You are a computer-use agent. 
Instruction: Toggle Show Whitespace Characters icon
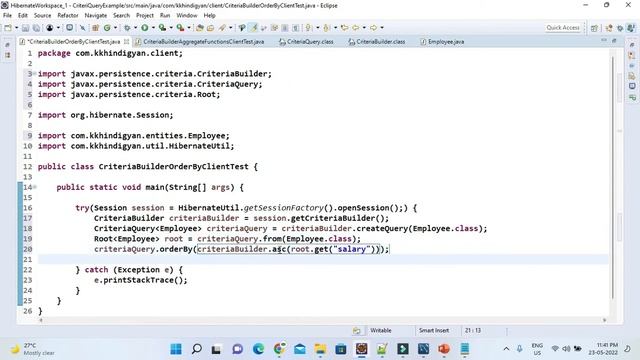click(x=296, y=28)
